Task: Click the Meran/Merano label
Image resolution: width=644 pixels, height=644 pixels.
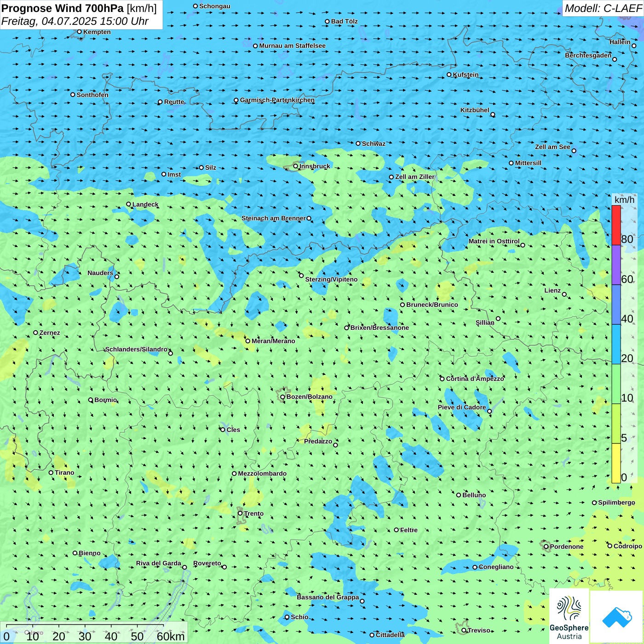Action: tap(273, 341)
